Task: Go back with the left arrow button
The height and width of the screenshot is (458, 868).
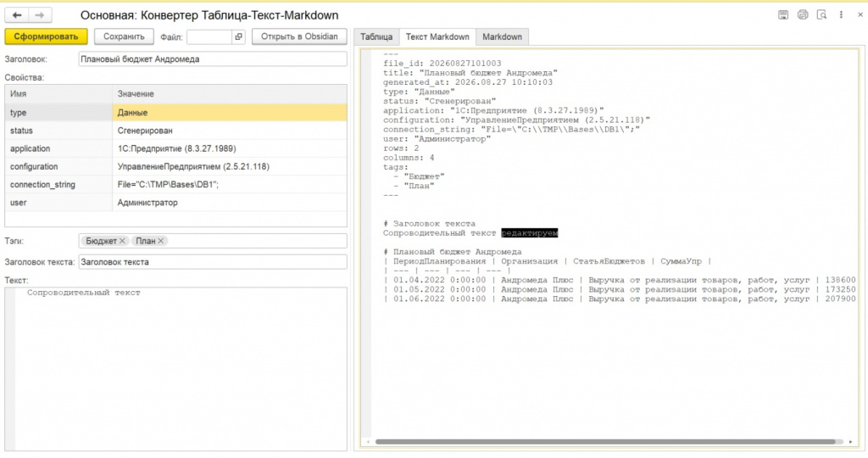Action: tap(17, 15)
